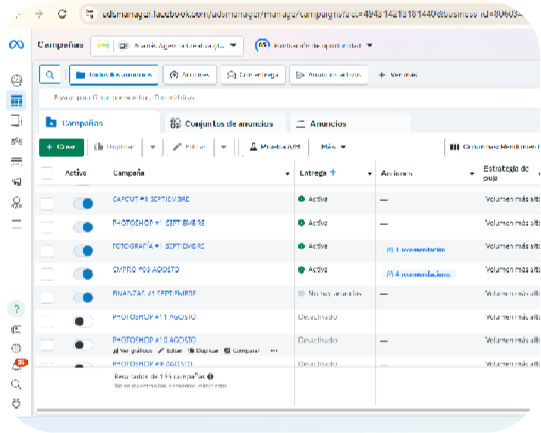Click inline Editar under PHOTOSHOP #10 AGOSTO
Screen dimensions: 541x433
click(170, 351)
